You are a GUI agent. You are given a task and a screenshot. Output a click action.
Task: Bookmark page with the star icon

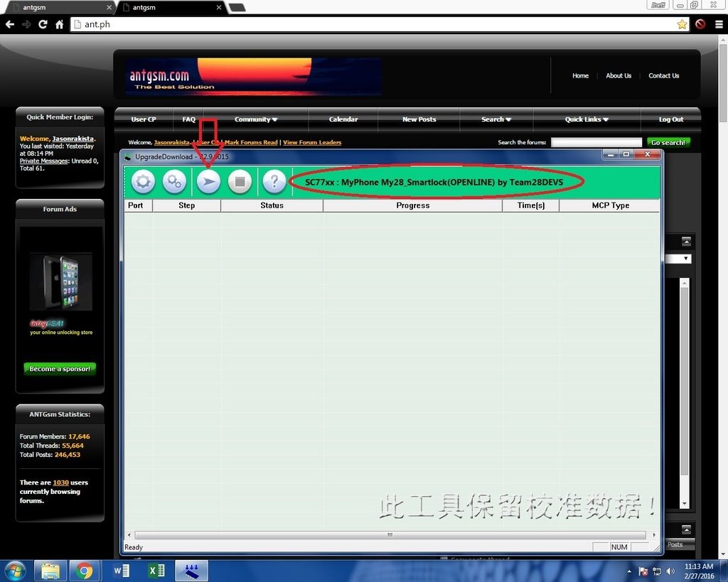click(682, 24)
